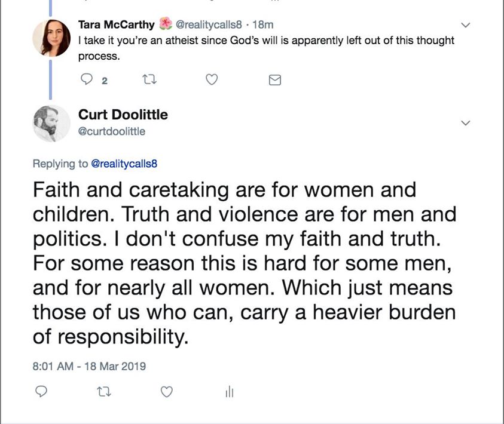Screen dimensions: 504x424
Task: Open Curt Doolittle's profile avatar
Action: pyautogui.click(x=52, y=124)
